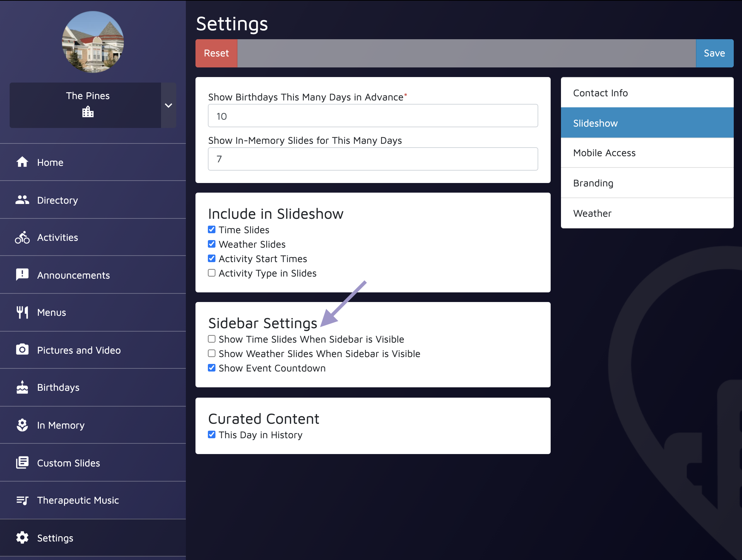
Task: Focus the In-Memory slides days field
Action: (x=373, y=159)
